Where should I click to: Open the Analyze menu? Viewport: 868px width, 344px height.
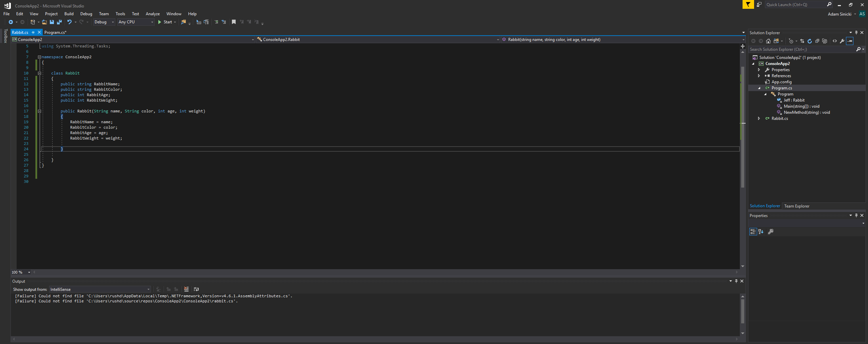[x=153, y=14]
